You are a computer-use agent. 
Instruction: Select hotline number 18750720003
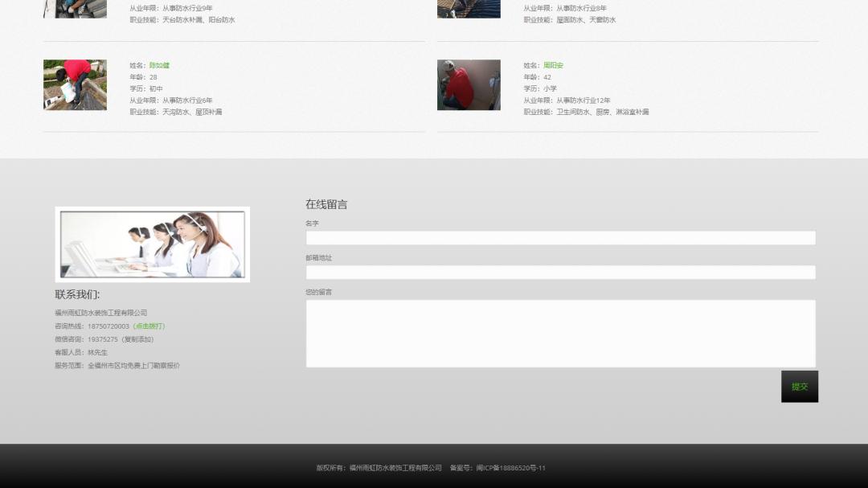[108, 326]
